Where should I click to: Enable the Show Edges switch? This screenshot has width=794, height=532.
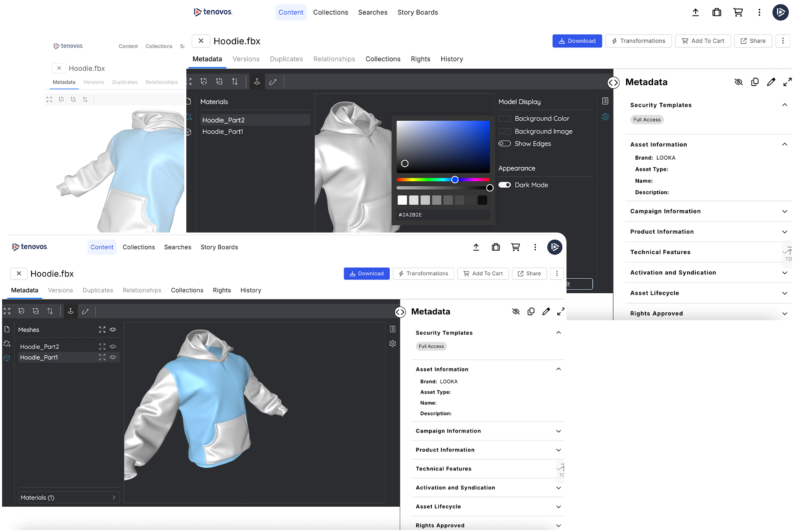coord(505,144)
